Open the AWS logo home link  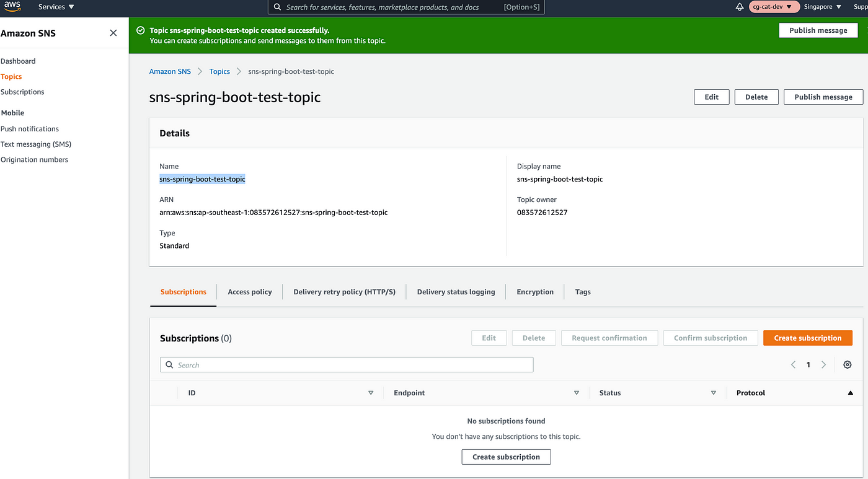(12, 7)
